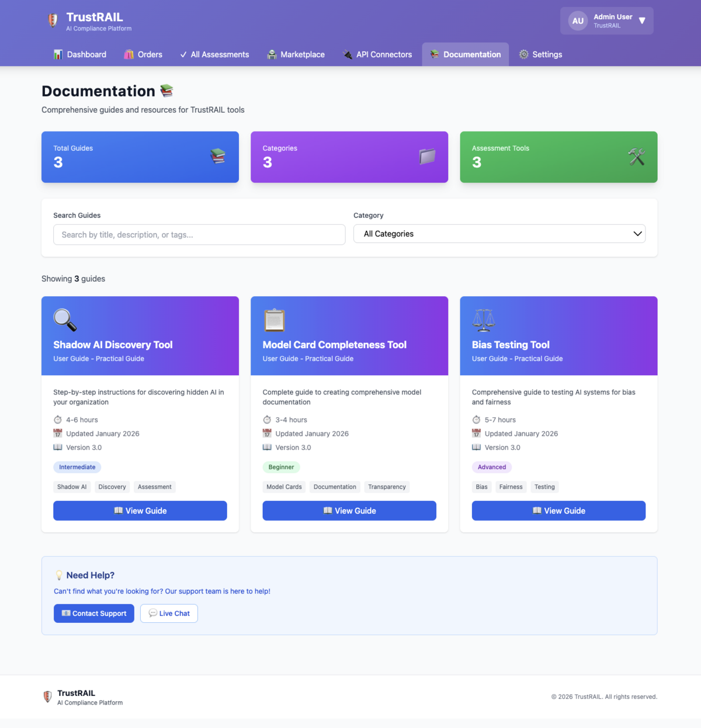This screenshot has height=728, width=701.
Task: Select the Beginner difficulty badge
Action: coord(281,467)
